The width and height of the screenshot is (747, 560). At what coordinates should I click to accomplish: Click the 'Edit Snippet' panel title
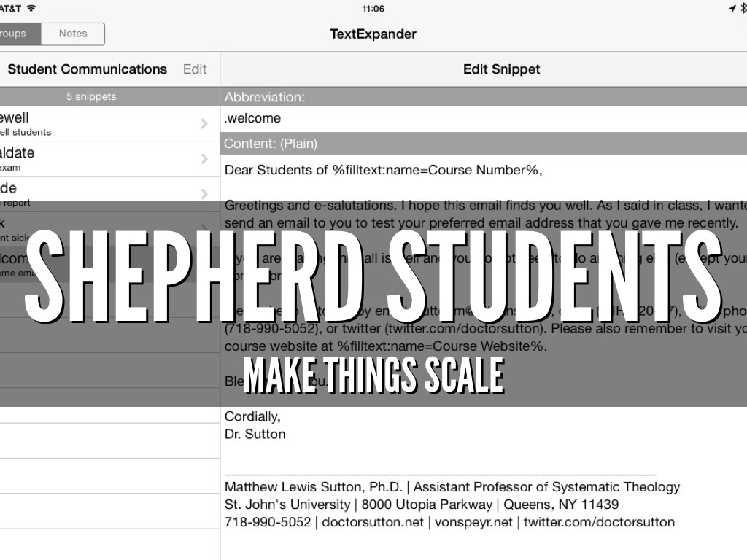coord(502,69)
